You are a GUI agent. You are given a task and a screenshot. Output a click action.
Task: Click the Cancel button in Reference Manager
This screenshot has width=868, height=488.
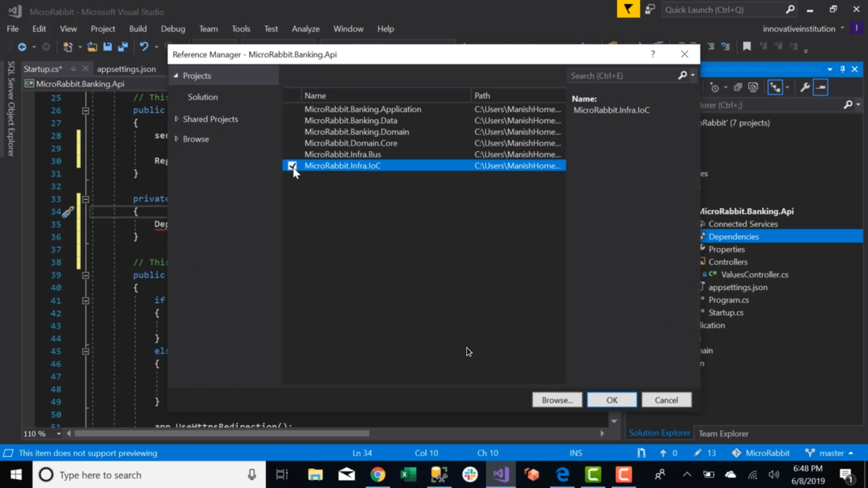point(666,400)
